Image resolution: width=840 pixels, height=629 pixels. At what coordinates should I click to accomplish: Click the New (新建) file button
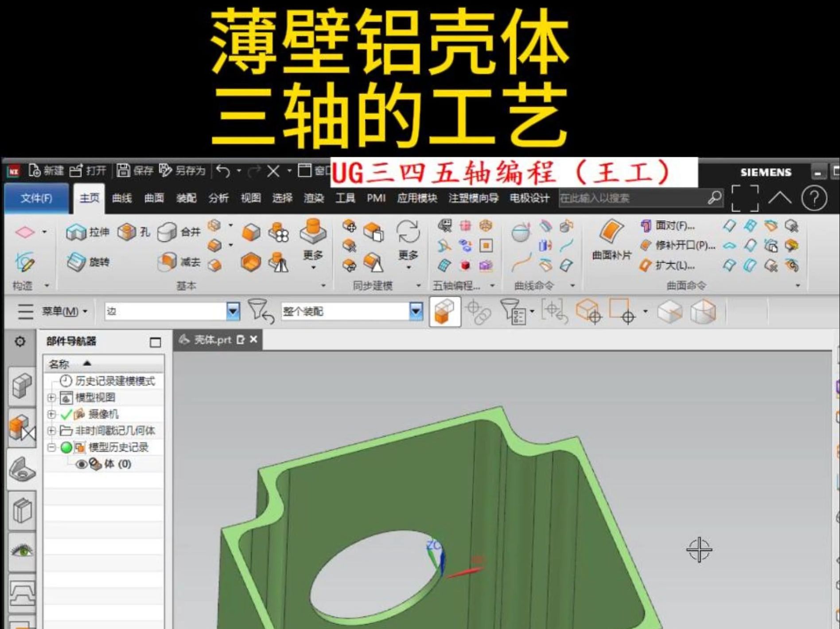46,171
